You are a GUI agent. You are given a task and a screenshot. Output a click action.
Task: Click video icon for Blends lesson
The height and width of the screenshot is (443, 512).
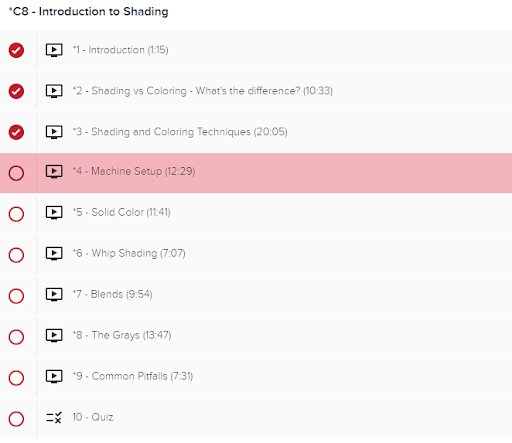[x=54, y=295]
